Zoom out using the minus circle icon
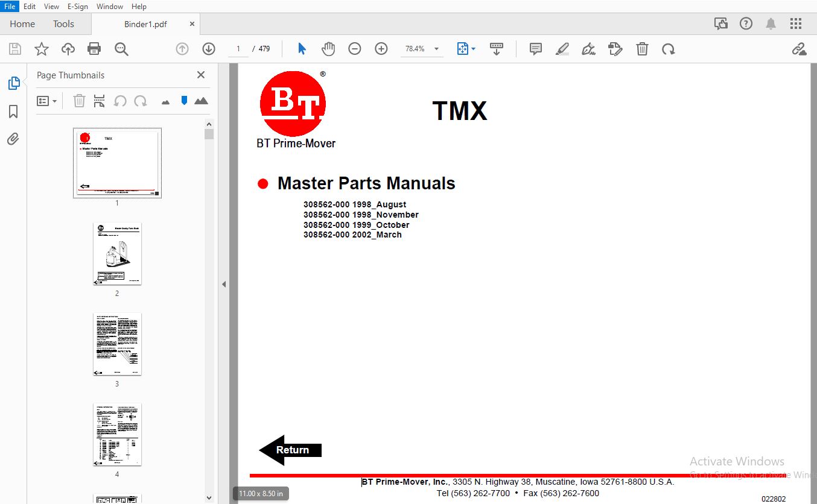 [x=355, y=49]
